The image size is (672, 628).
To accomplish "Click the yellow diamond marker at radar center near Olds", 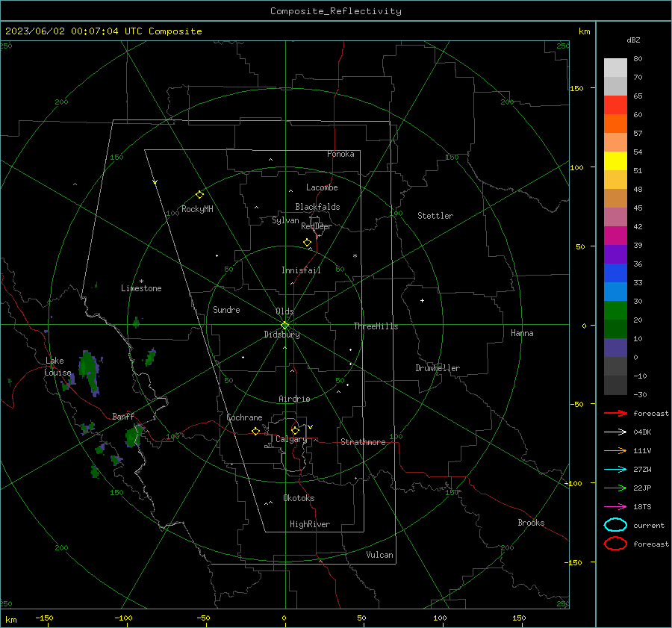I will click(285, 326).
